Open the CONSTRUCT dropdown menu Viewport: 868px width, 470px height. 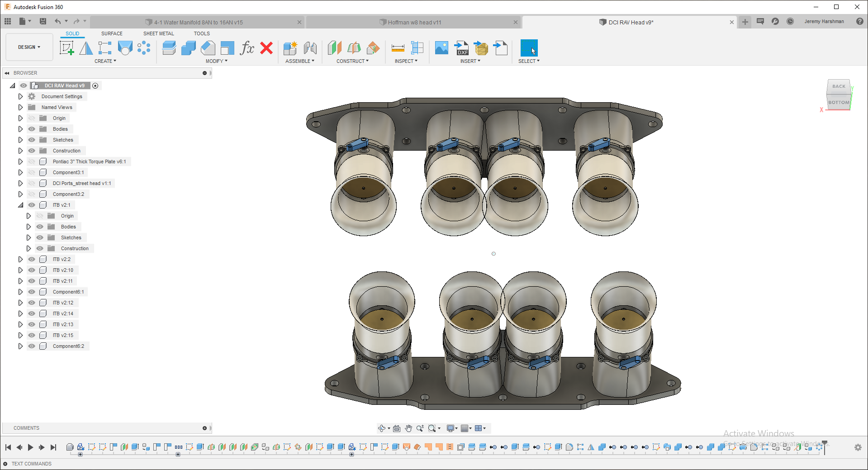pos(352,61)
